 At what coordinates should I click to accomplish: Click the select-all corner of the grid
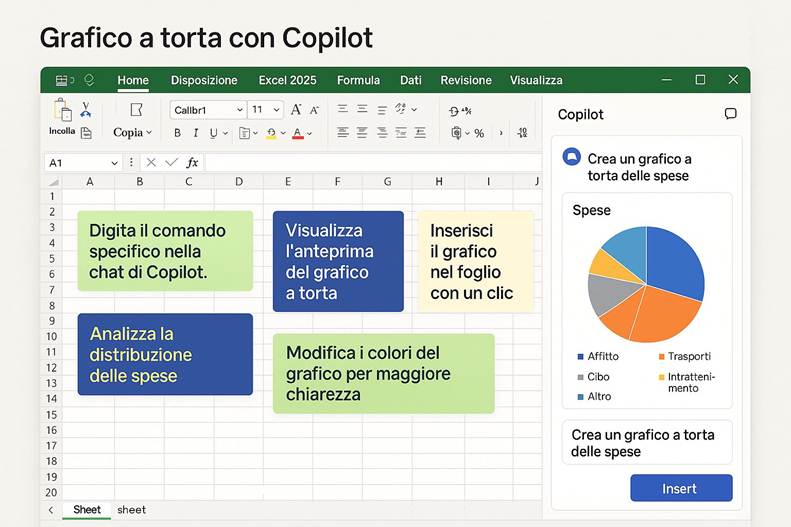[52, 182]
